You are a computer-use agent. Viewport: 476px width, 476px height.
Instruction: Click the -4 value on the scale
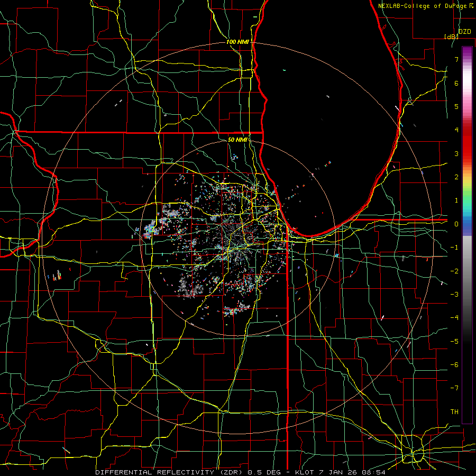point(454,318)
